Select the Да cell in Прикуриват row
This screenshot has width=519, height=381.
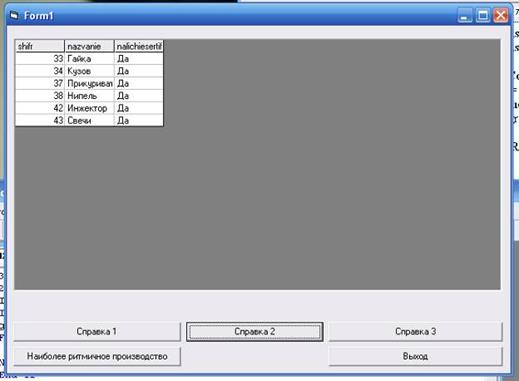(x=139, y=83)
